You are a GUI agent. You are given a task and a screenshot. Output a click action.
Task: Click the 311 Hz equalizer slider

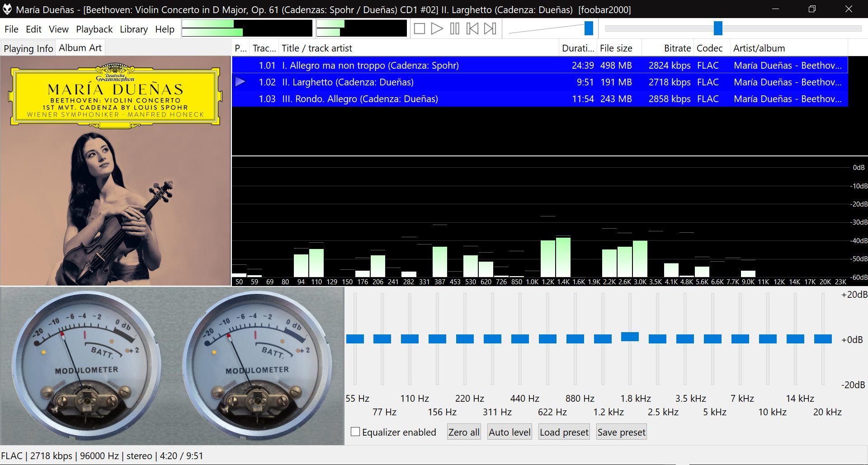point(493,339)
